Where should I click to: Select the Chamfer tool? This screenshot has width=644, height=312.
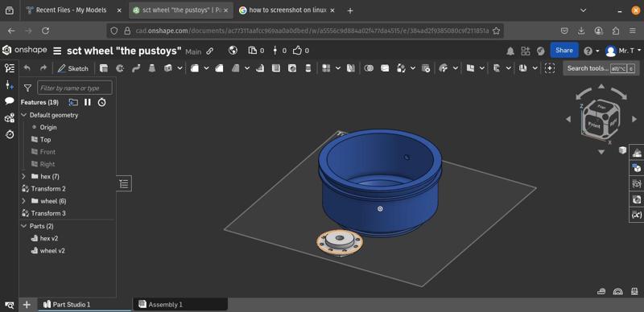(219, 68)
